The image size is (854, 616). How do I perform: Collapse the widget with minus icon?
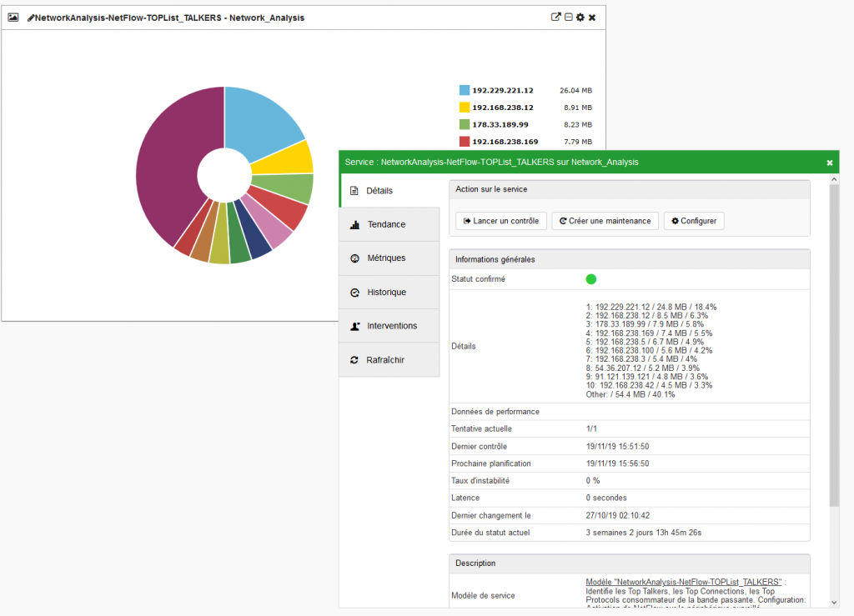pyautogui.click(x=568, y=17)
